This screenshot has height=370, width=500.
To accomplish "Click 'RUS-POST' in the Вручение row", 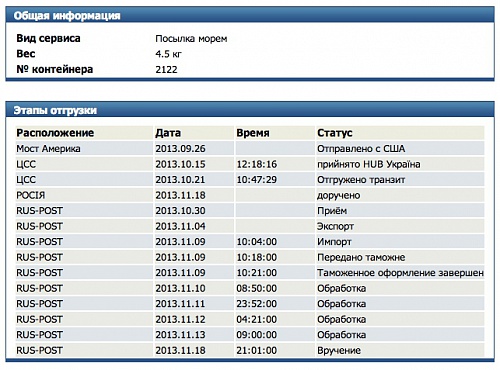I will tap(39, 350).
